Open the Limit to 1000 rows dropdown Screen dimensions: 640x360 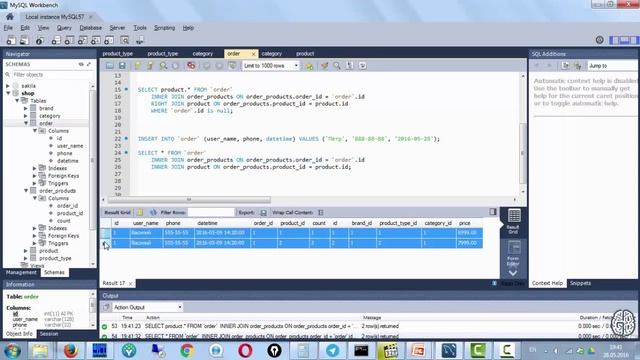[271, 66]
